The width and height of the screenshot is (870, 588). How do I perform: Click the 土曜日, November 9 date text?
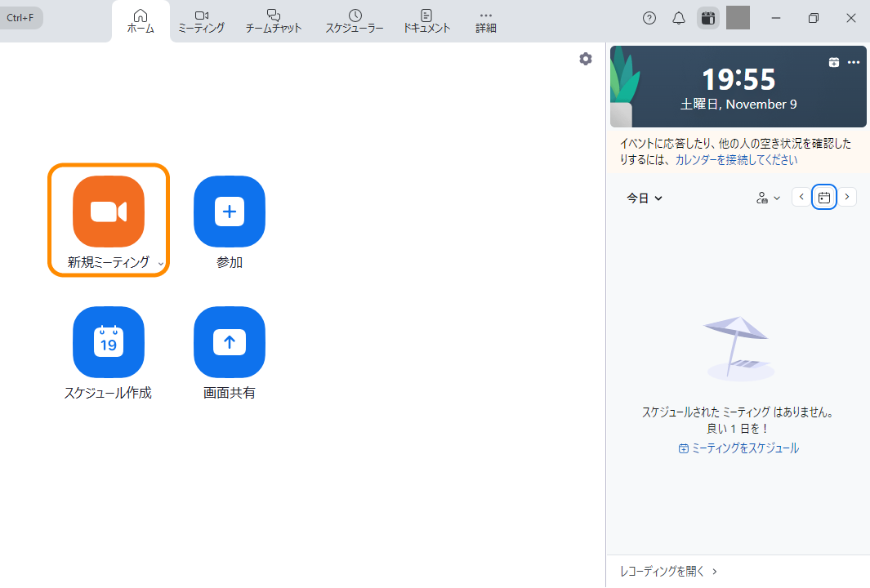point(738,105)
